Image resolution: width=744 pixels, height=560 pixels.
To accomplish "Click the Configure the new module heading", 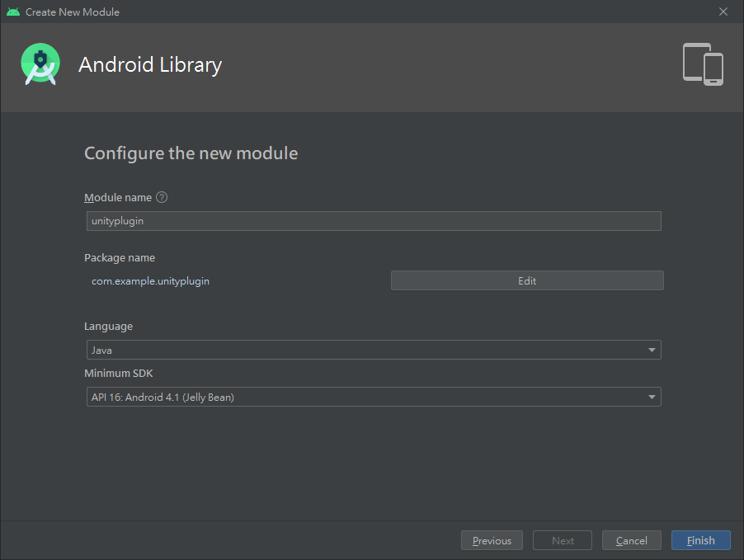I will pyautogui.click(x=191, y=153).
